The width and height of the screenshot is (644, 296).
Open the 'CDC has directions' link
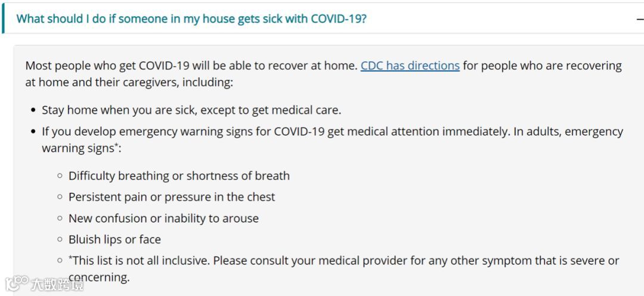click(x=410, y=66)
